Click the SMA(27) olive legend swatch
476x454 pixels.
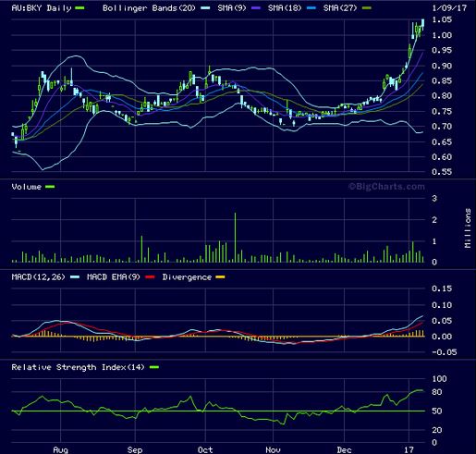coord(367,8)
